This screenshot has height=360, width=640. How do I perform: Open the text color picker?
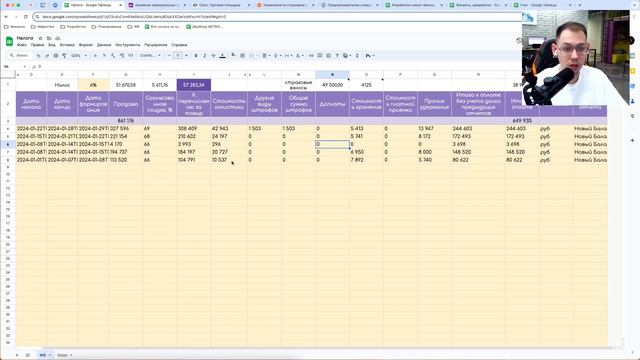point(222,56)
